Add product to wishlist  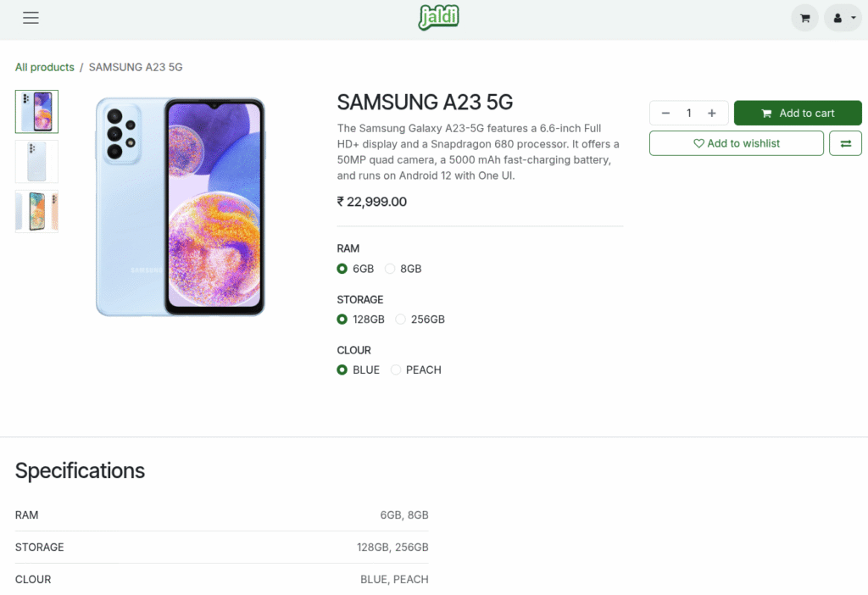click(736, 143)
